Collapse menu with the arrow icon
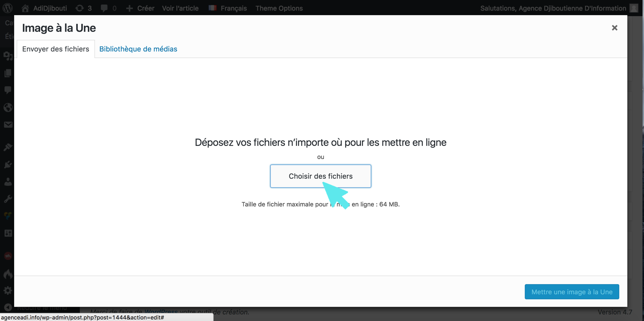 8,307
